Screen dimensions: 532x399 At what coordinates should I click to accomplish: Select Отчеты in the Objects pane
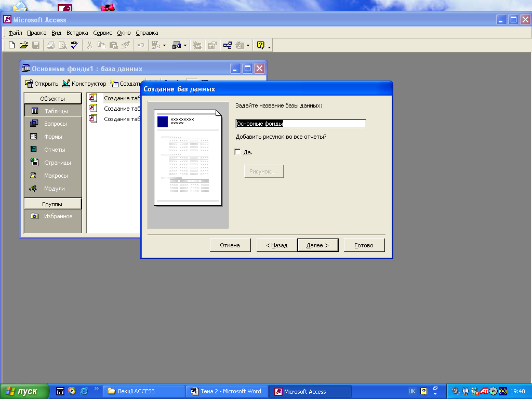[x=53, y=150]
